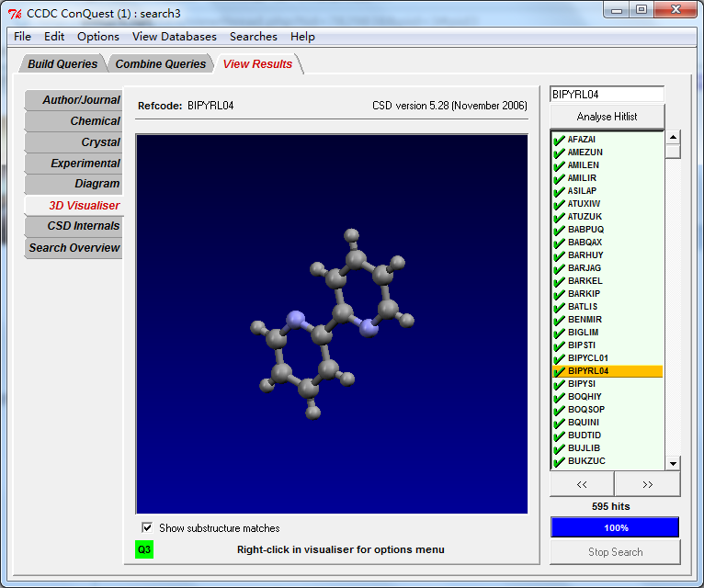Toggle the checkmark next to BUKZUC
This screenshot has width=704, height=588.
559,461
